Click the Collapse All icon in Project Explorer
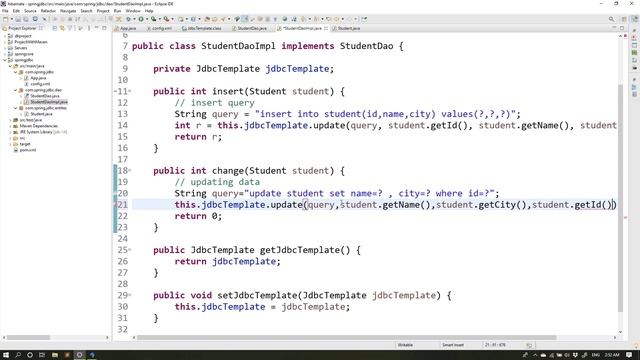The image size is (640, 360). 55,28
